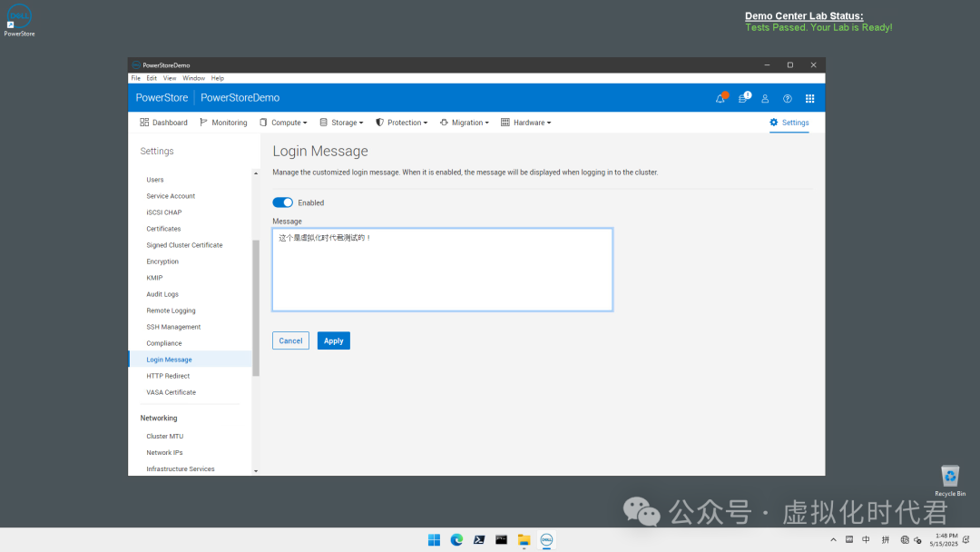Open the Users settings page
This screenshot has height=552, width=980.
(155, 180)
